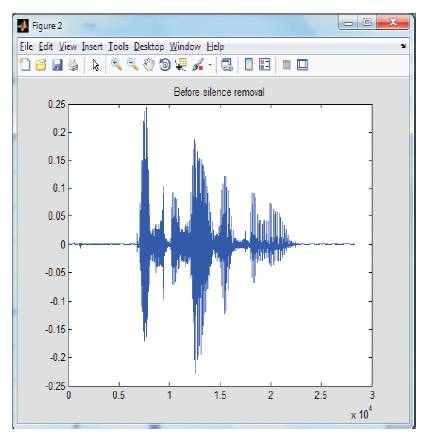Show plot tools and dock figure

pos(302,65)
